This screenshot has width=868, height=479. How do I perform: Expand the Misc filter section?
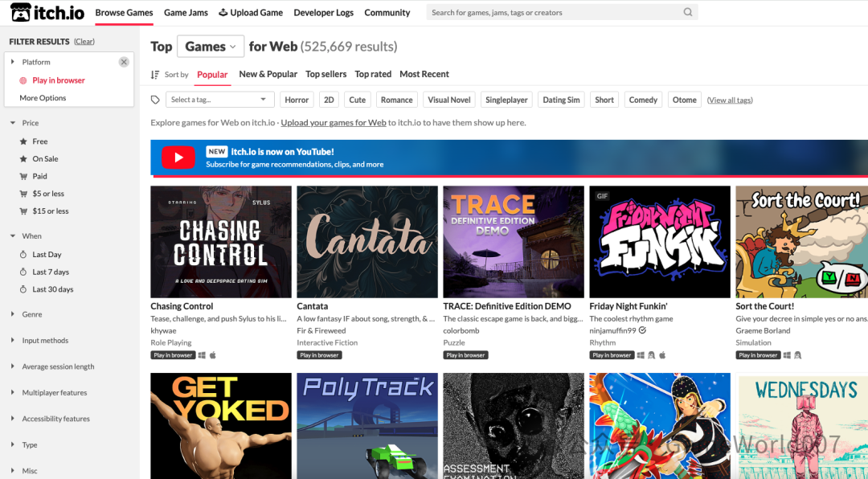[x=13, y=471]
